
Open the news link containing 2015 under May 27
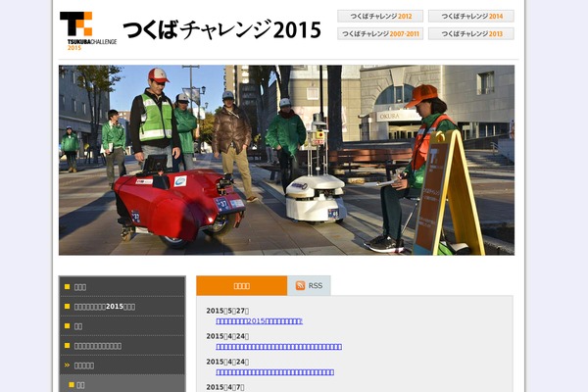259,321
